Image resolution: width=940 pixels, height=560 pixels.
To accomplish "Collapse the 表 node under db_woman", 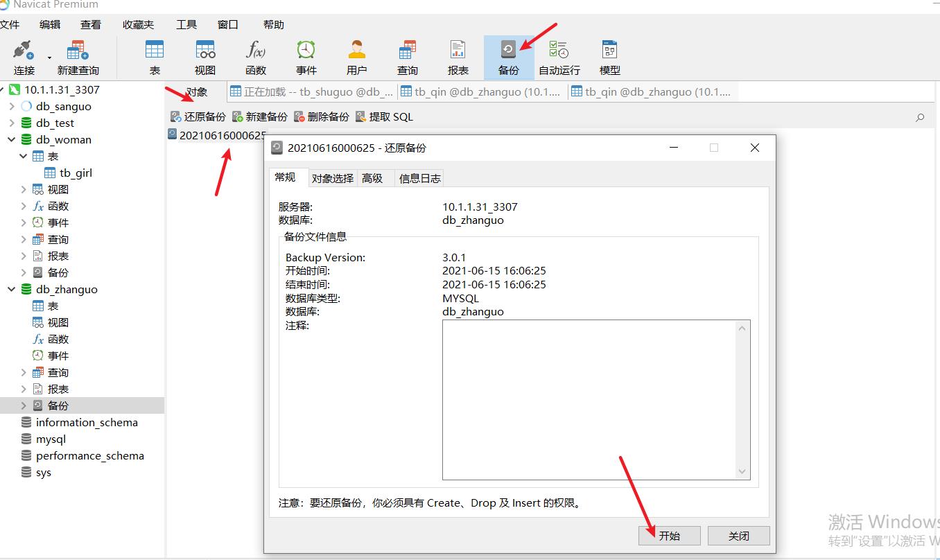I will 24,156.
